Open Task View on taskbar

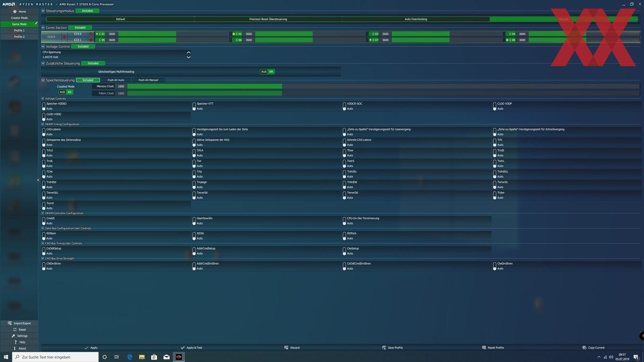(x=116, y=357)
